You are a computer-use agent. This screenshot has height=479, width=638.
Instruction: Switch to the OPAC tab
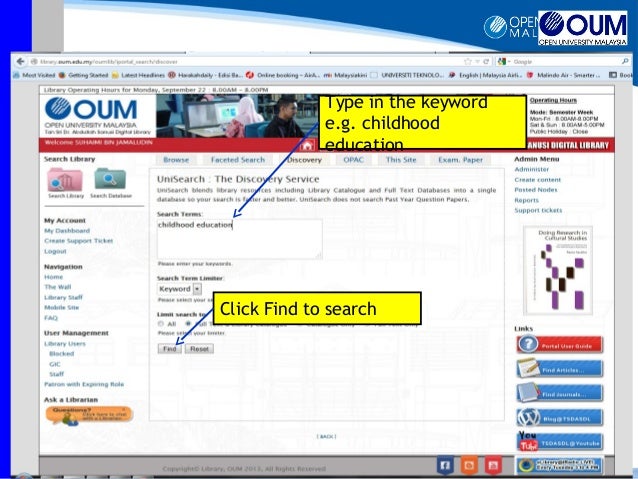354,160
